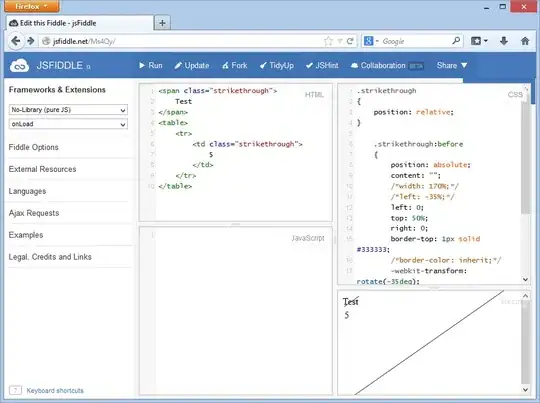This screenshot has height=403, width=540.
Task: Click the struck-through 'Test' in result panel
Action: click(351, 302)
